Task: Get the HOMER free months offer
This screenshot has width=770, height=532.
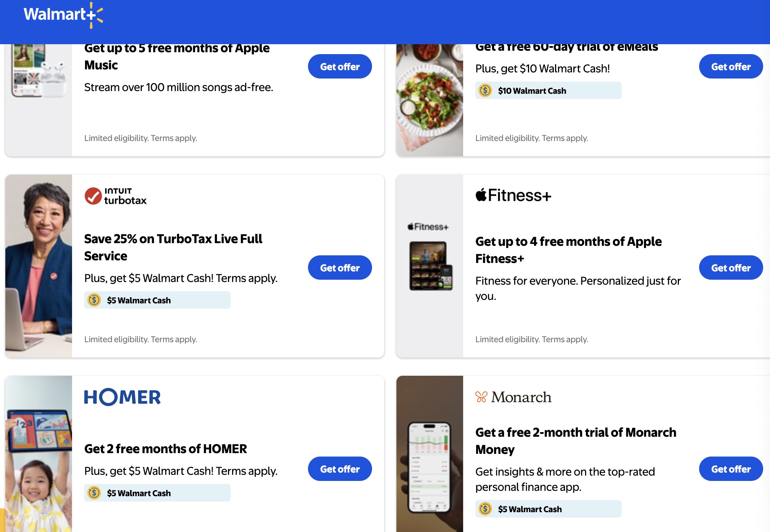Action: pos(340,469)
